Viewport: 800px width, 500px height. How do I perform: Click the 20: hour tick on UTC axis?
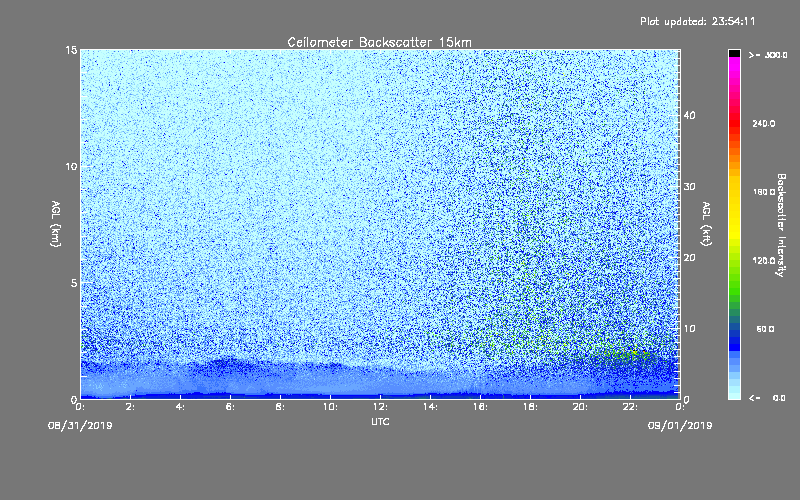pos(580,407)
